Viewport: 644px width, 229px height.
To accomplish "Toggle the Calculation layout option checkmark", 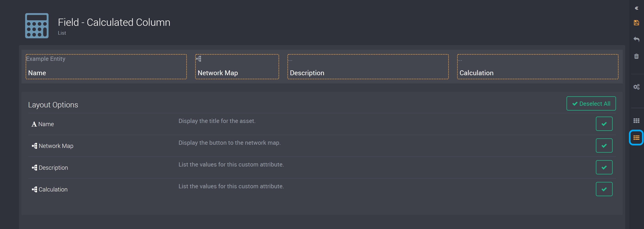I will click(x=604, y=189).
